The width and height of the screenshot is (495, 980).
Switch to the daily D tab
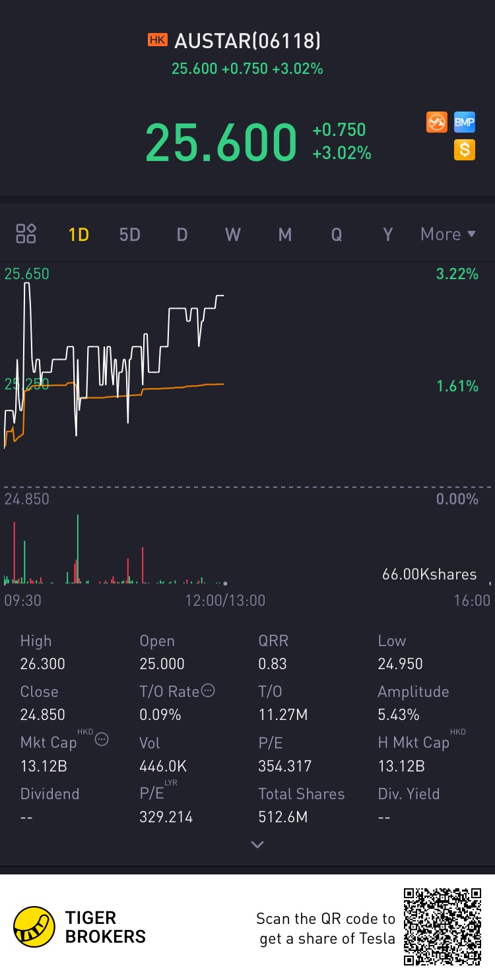pos(181,234)
